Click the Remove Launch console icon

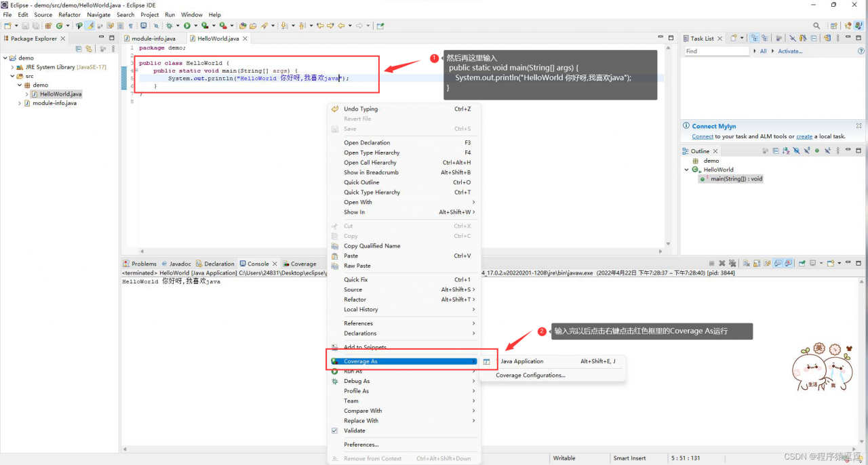722,263
